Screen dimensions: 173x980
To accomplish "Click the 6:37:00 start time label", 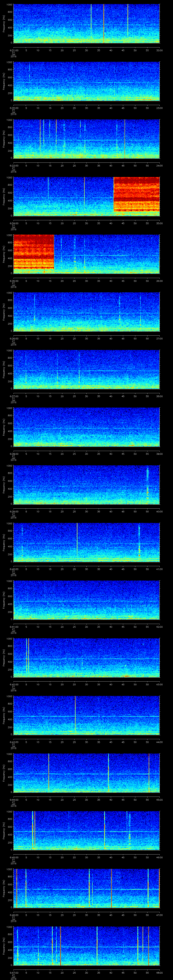I will click(14, 396).
